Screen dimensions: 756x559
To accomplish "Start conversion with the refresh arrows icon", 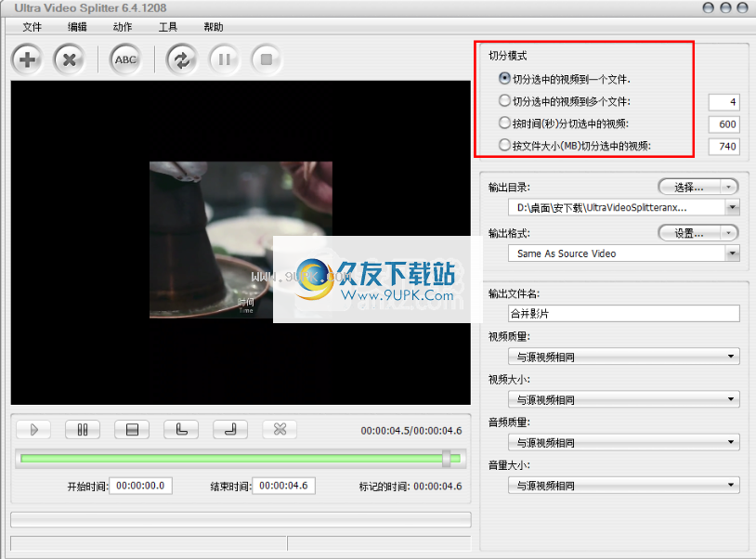I will pos(182,59).
